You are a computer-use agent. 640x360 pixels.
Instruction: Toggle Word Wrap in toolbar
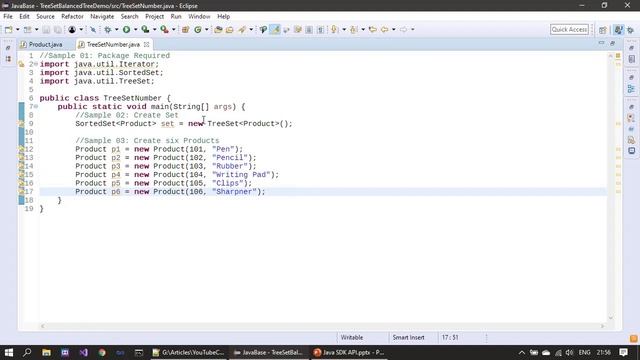click(286, 29)
